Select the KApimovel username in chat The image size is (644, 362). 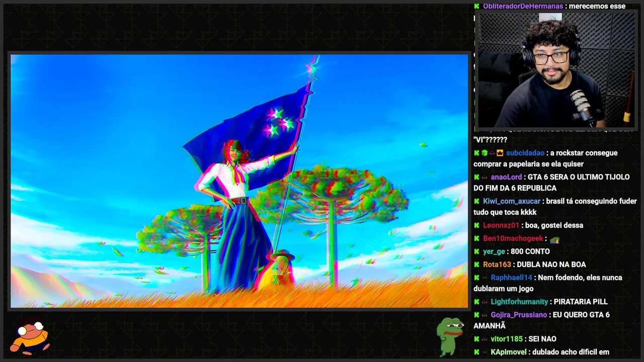tap(509, 352)
